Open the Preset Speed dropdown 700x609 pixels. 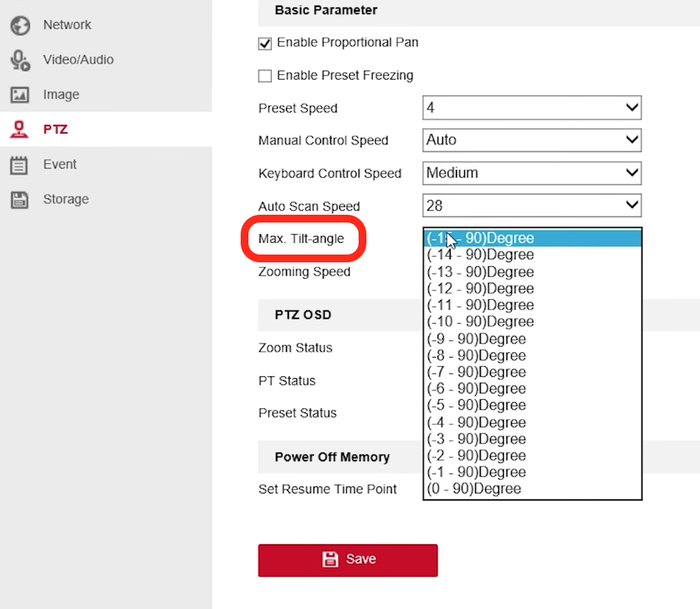[x=531, y=108]
